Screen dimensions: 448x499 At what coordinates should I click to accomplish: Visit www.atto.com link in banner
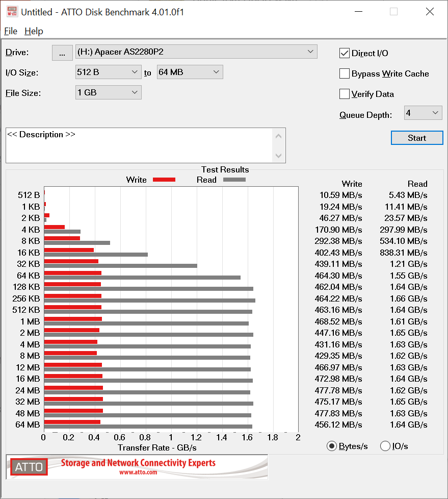138,472
